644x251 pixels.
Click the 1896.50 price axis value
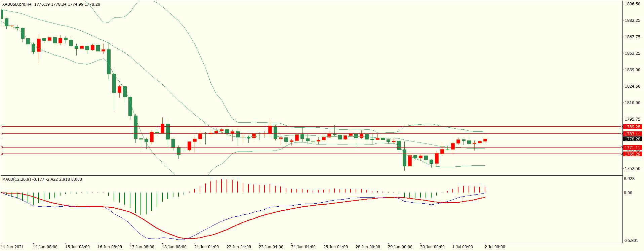tap(632, 4)
